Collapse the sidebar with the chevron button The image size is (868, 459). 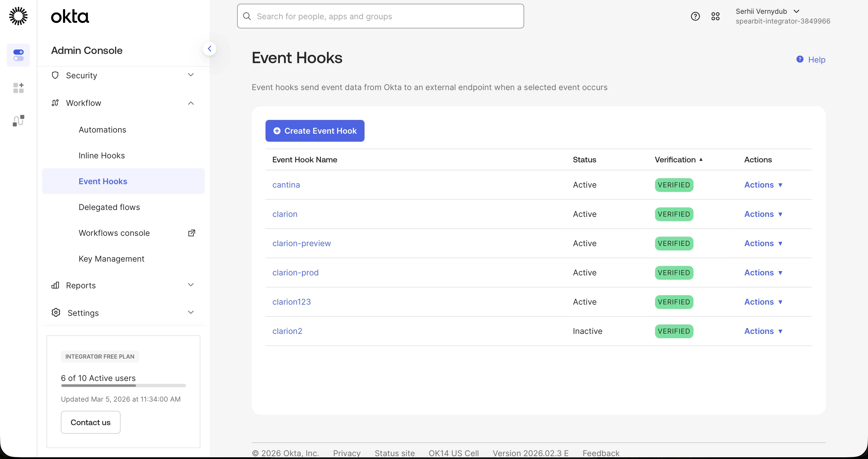pos(209,49)
